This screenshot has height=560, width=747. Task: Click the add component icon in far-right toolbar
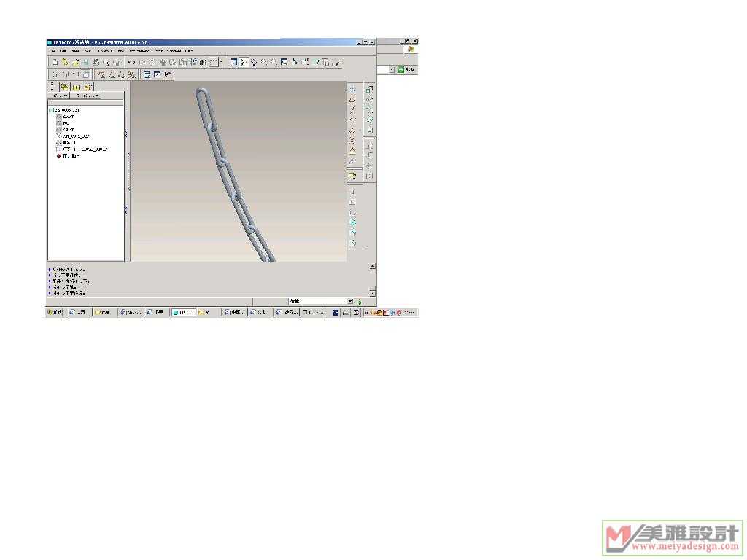[x=369, y=89]
